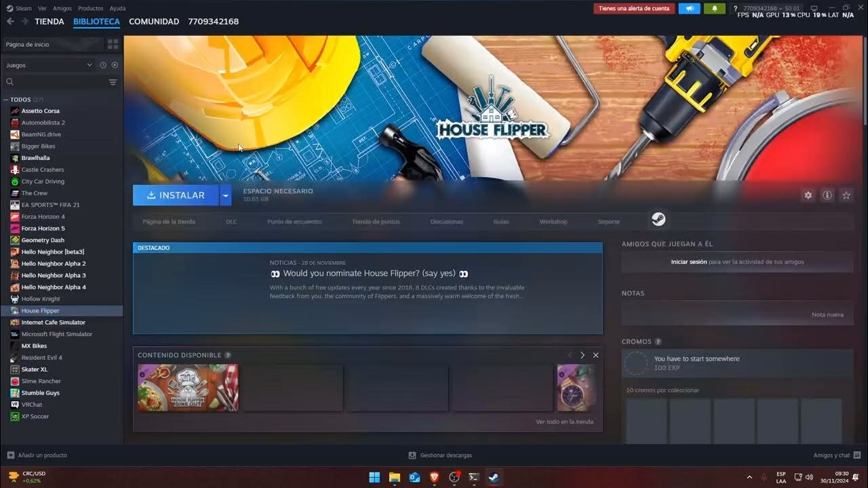Viewport: 868px width, 488px height.
Task: Open Amigos y chat
Action: [837, 455]
